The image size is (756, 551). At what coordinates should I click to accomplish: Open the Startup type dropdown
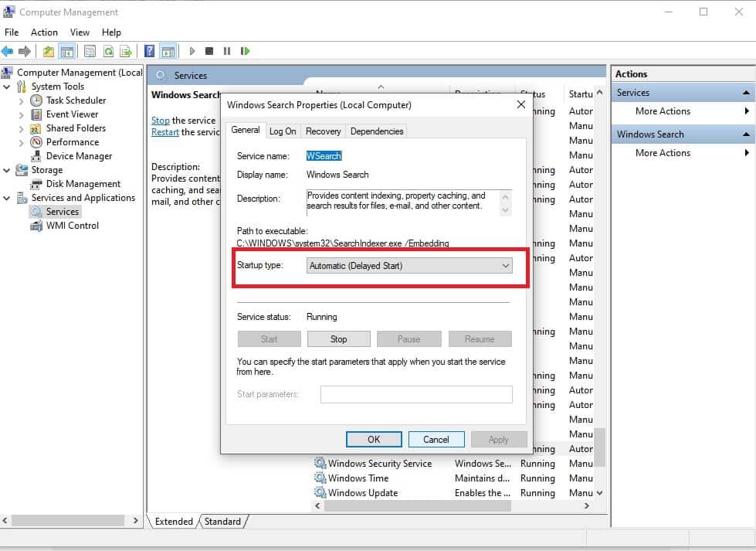pyautogui.click(x=409, y=265)
